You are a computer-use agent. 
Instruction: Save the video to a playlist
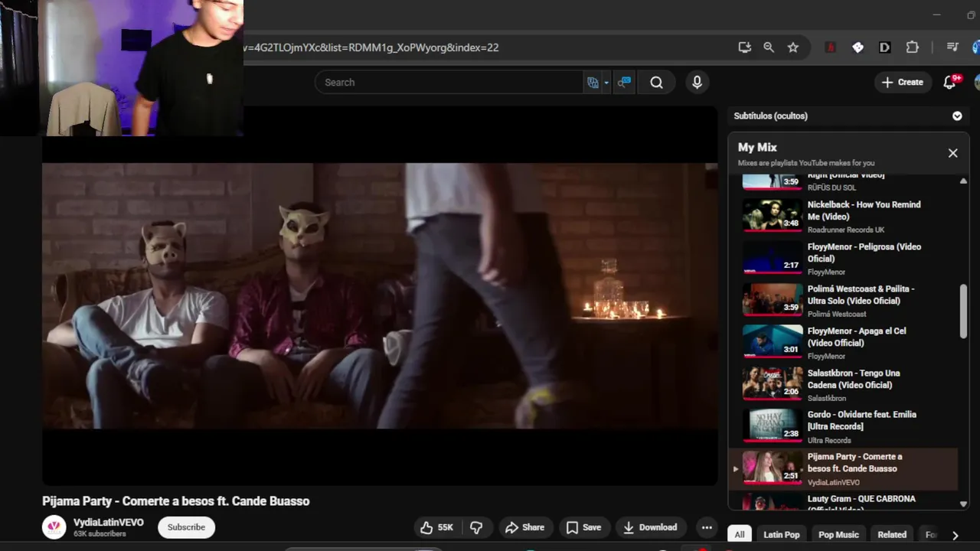pyautogui.click(x=583, y=527)
